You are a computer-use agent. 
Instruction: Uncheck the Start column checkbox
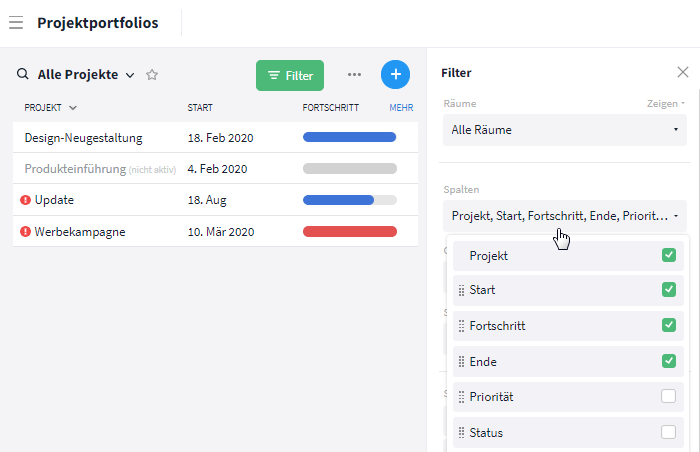click(668, 289)
